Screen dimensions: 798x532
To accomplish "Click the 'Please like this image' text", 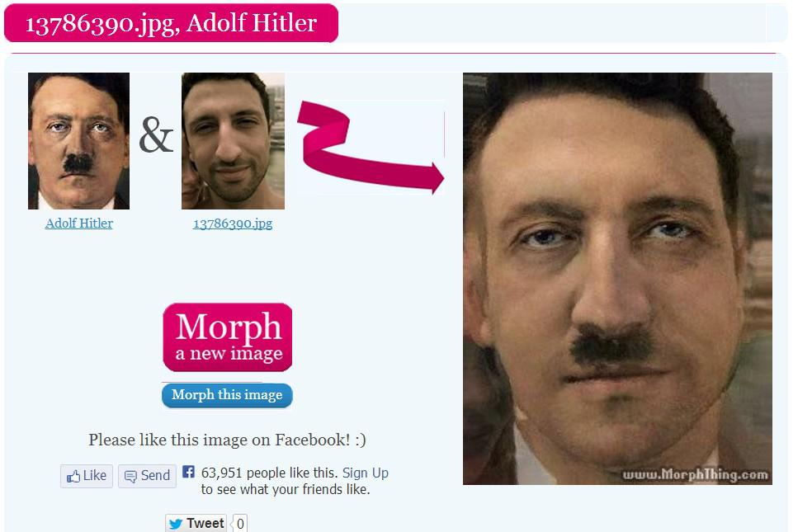I will (x=227, y=440).
